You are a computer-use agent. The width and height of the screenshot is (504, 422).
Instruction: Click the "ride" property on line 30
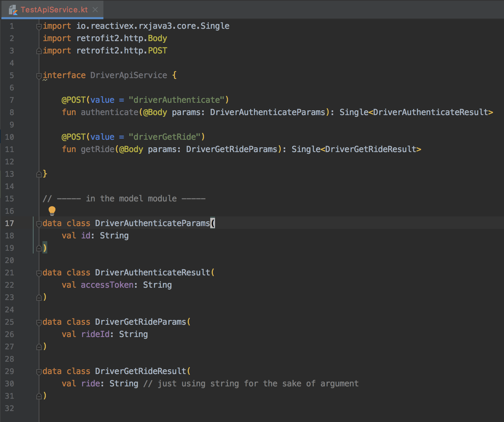90,384
